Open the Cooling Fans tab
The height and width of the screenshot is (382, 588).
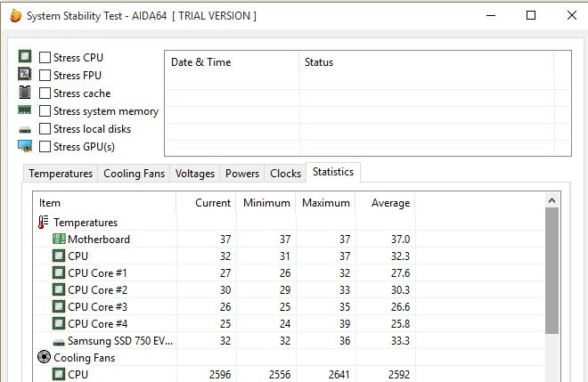pyautogui.click(x=134, y=174)
